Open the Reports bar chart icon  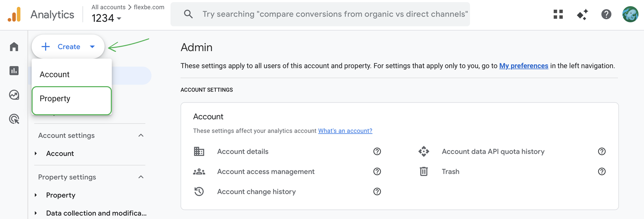tap(14, 71)
